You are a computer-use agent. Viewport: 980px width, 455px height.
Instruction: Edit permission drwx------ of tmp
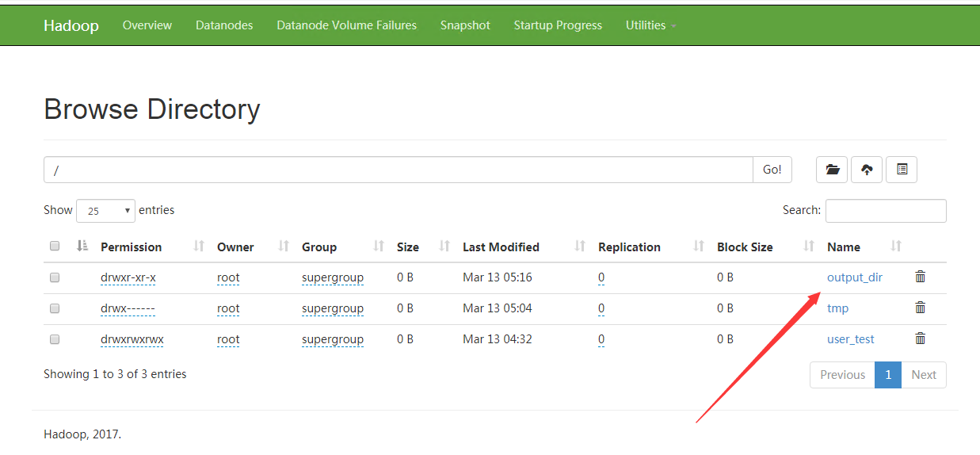pyautogui.click(x=128, y=308)
